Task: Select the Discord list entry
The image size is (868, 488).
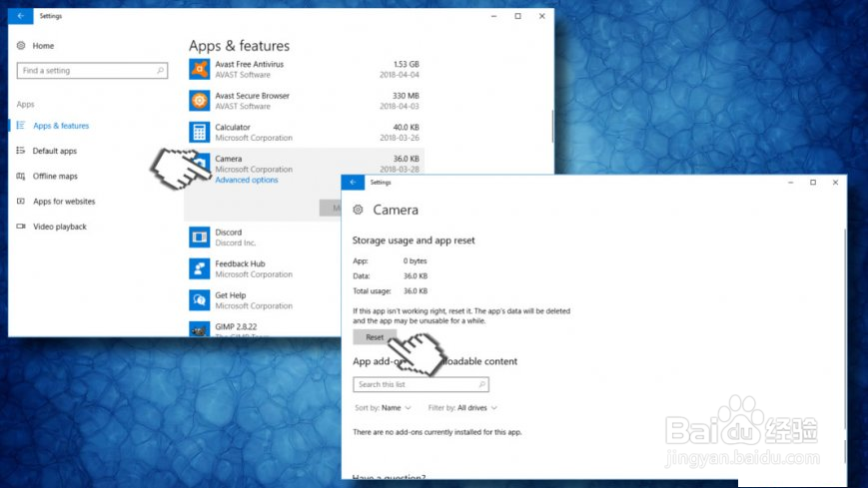Action: 263,238
